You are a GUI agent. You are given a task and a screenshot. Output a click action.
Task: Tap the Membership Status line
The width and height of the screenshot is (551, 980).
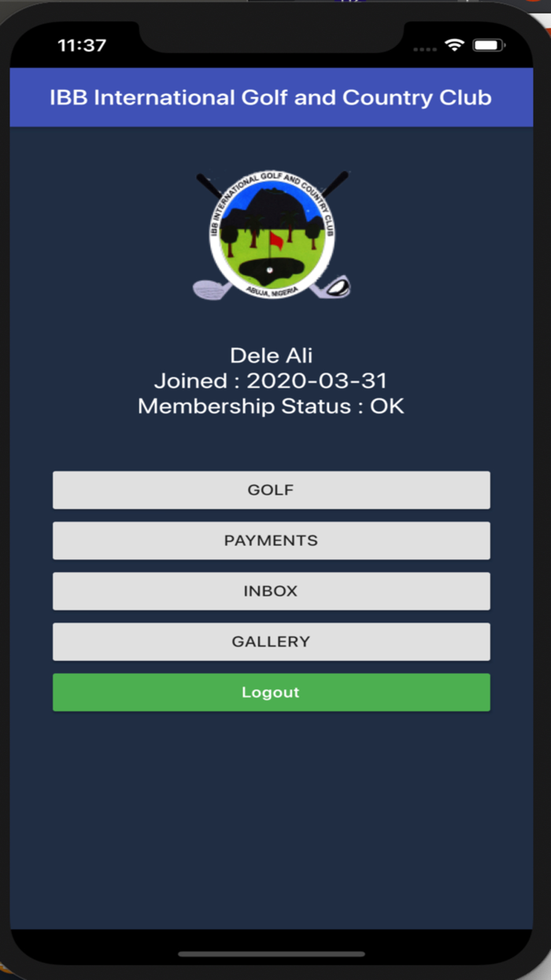click(271, 406)
